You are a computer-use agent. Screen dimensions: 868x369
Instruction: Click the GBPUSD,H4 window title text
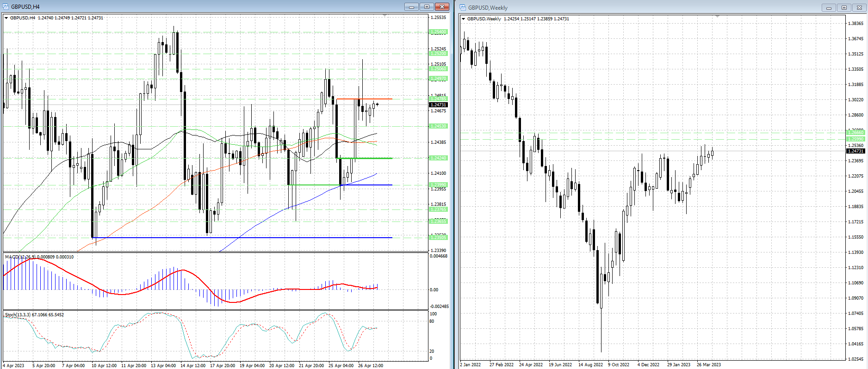click(x=25, y=7)
